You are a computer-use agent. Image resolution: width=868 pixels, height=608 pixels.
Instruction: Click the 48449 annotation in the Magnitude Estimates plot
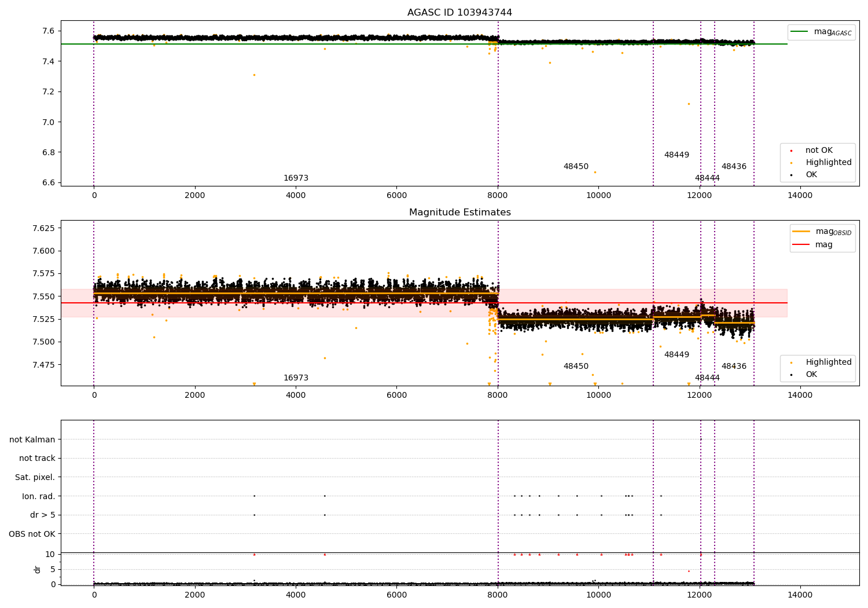(x=676, y=355)
